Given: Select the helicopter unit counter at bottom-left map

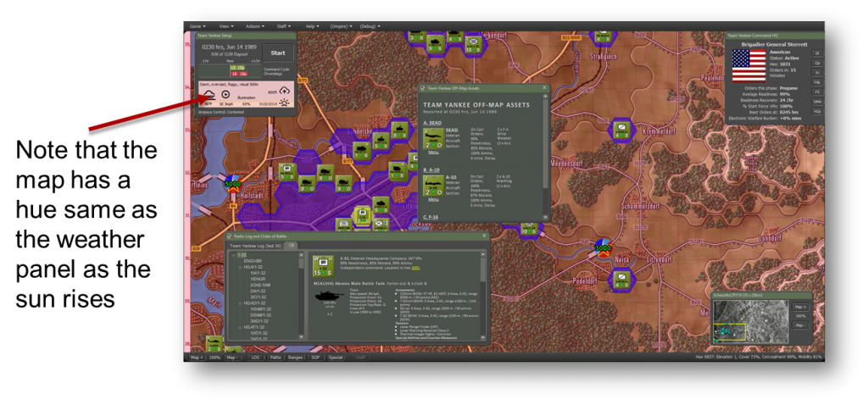Looking at the screenshot, I should pyautogui.click(x=214, y=344).
